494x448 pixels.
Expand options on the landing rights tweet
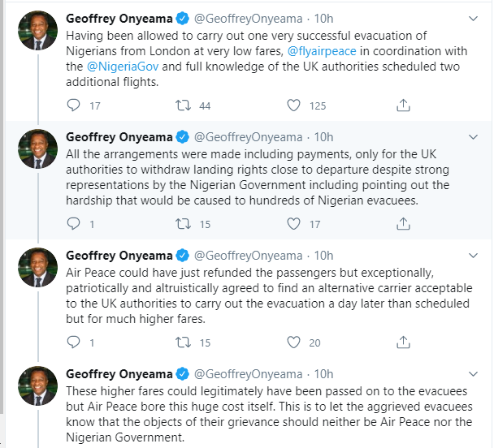(474, 136)
